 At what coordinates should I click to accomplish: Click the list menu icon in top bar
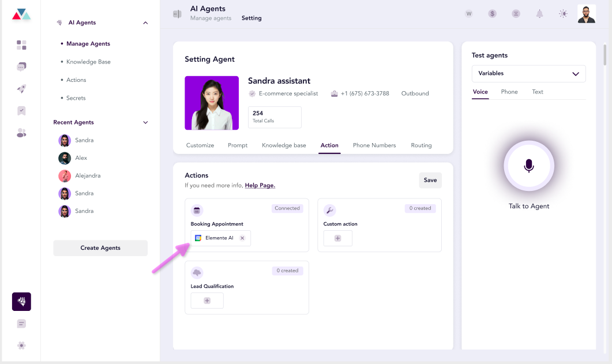click(516, 14)
